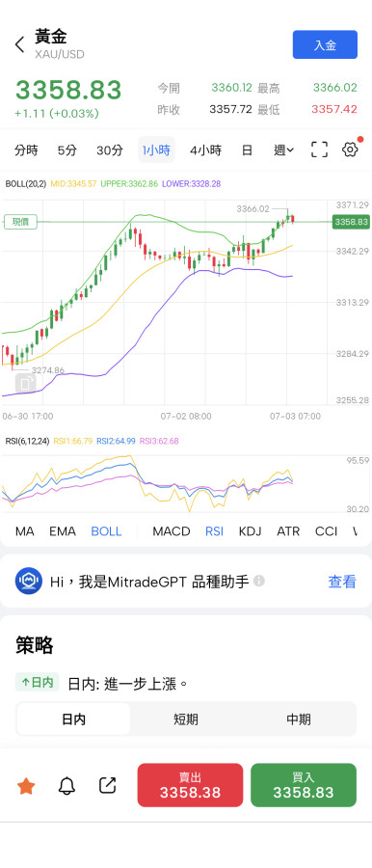Tap the MID:3345.57 legend value
Viewport: 372px width, 868px height.
tap(73, 183)
